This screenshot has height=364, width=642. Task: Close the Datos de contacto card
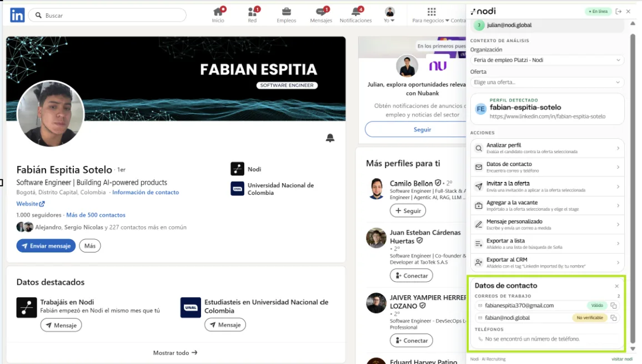point(616,286)
